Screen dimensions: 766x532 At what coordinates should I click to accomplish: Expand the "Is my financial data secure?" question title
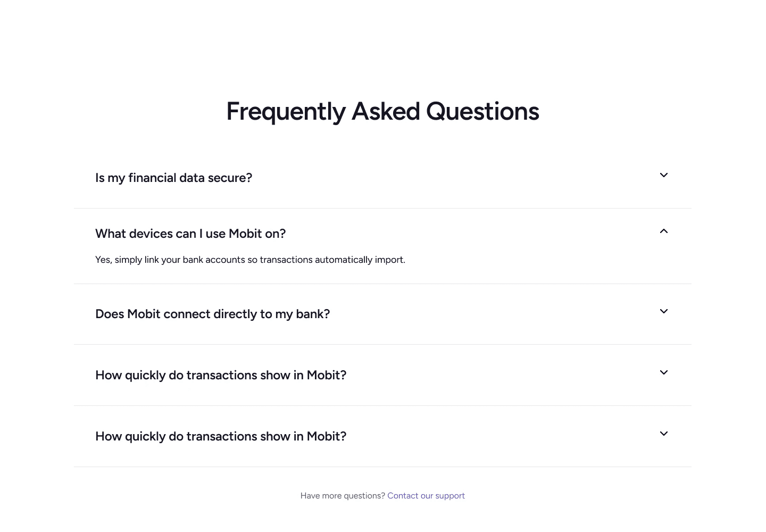(173, 178)
